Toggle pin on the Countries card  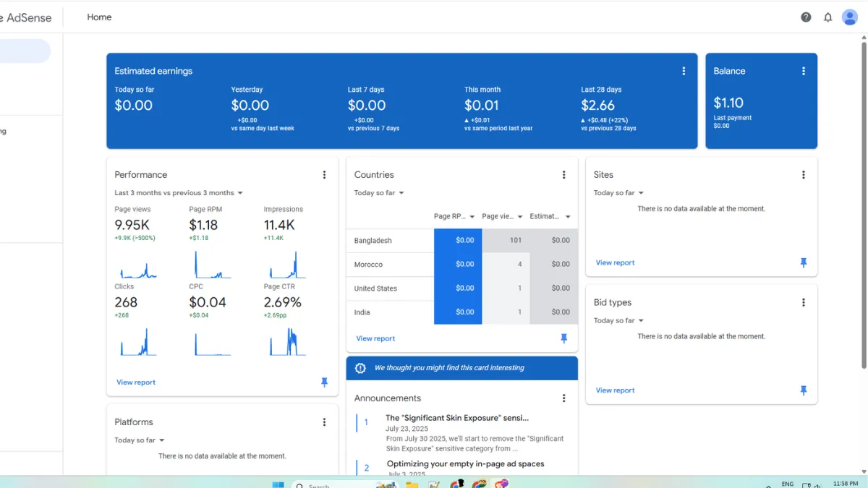coord(563,338)
